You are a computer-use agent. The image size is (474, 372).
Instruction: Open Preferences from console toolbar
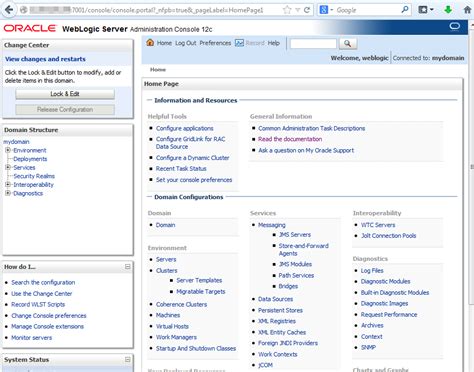(x=215, y=43)
